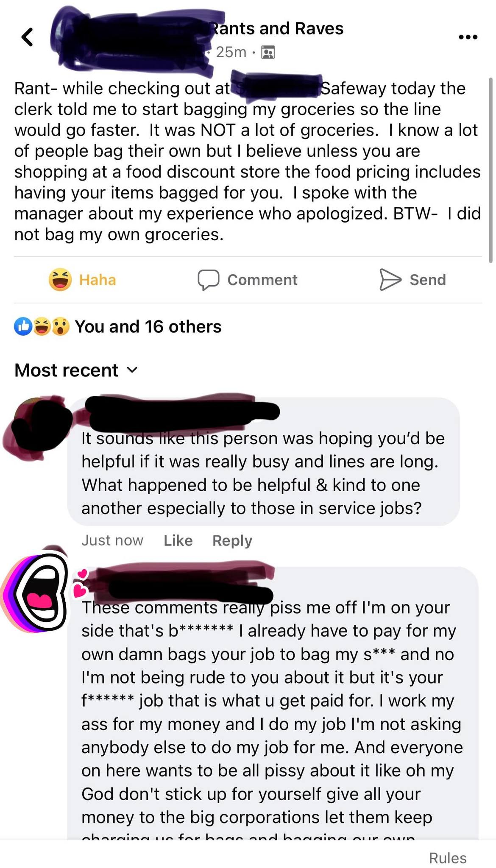Tap the Send paper-plane icon
The width and height of the screenshot is (496, 868).
point(390,280)
